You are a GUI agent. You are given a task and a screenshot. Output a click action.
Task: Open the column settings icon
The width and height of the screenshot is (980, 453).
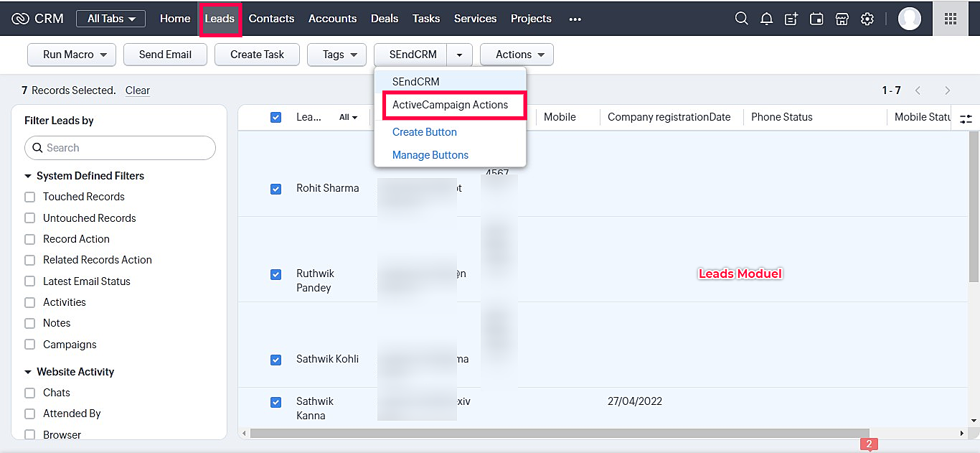[966, 118]
